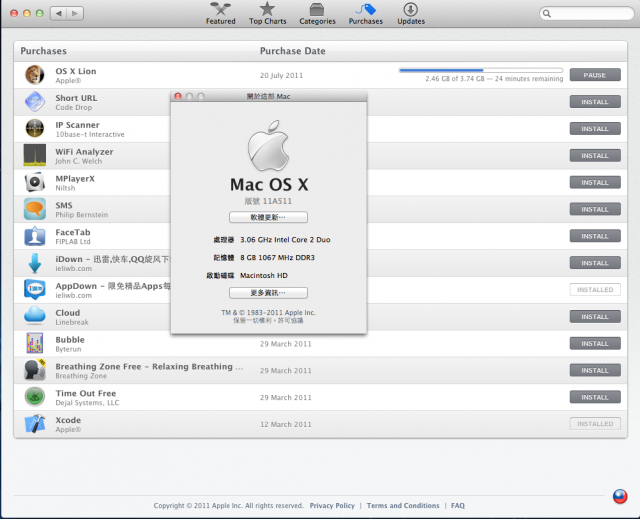Install Time Out Free
The height and width of the screenshot is (519, 640).
click(x=595, y=397)
